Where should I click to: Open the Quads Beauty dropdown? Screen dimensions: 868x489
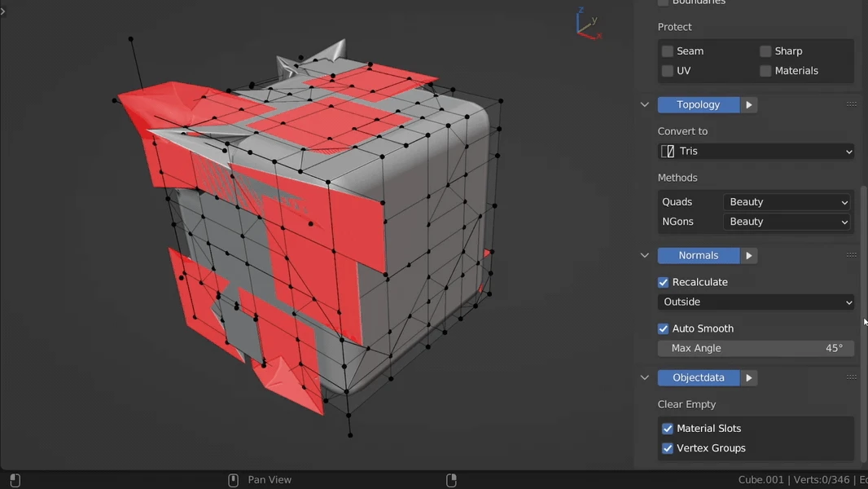pos(787,201)
